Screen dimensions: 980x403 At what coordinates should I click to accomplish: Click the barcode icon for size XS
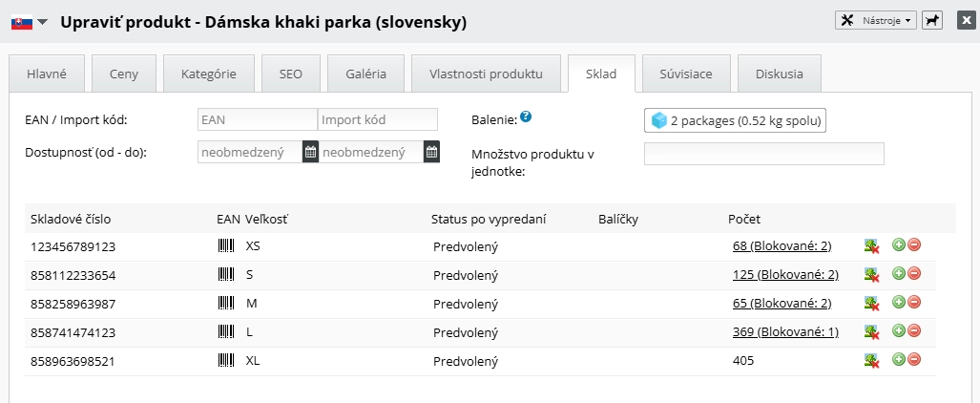coord(226,246)
